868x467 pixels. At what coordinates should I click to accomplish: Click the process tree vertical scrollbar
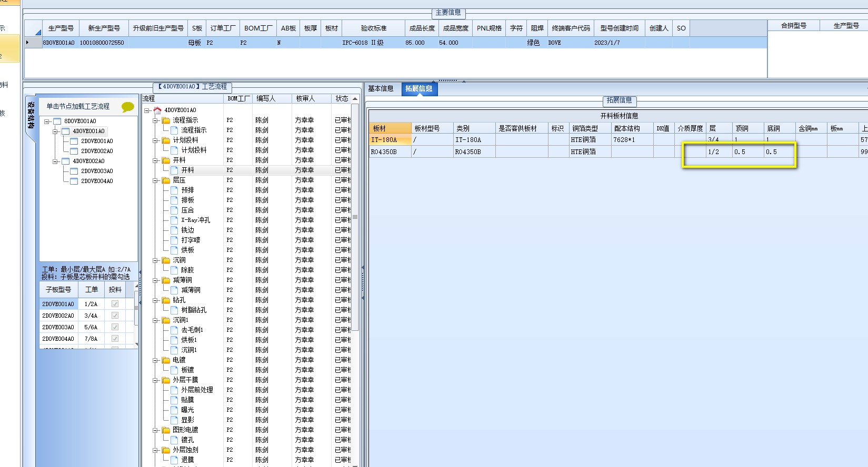(x=355, y=217)
